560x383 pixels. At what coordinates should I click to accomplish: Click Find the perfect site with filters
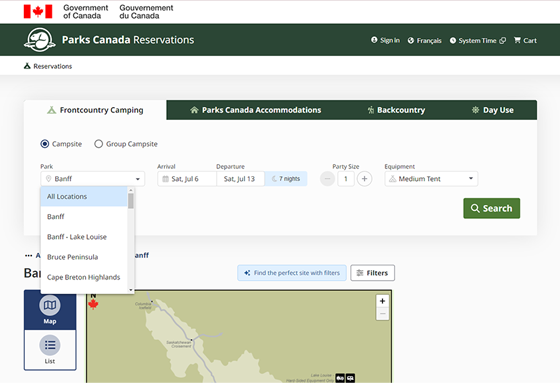click(292, 273)
